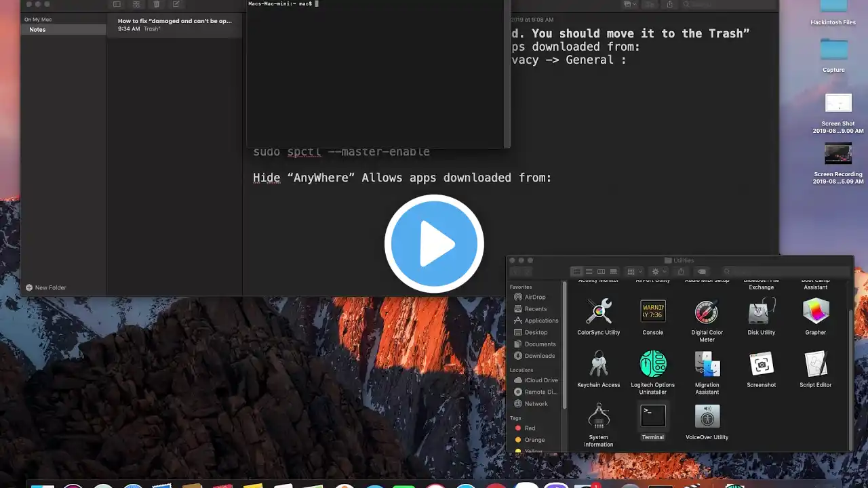
Task: Switch Finder to gallery view
Action: [613, 272]
